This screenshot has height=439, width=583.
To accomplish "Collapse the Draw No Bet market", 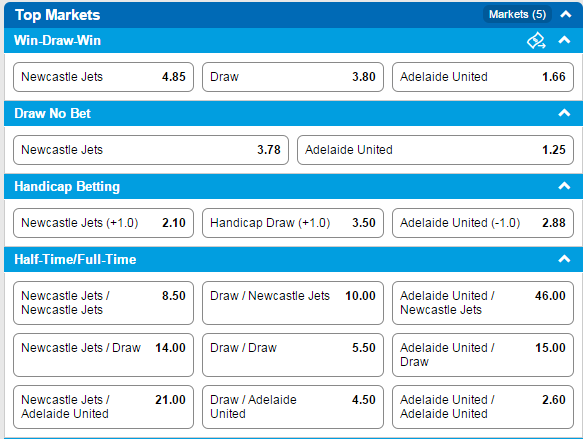I will (x=564, y=113).
